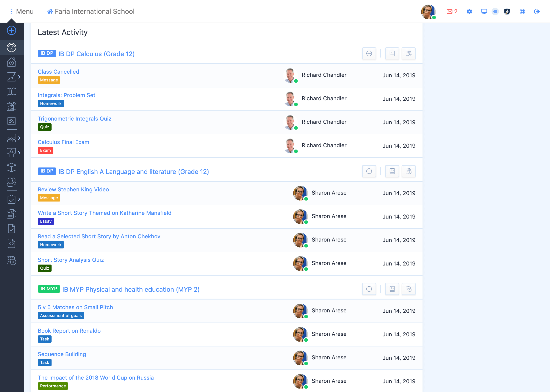The image size is (550, 392).
Task: Click add plus button for IB DP Calculus
Action: [369, 53]
